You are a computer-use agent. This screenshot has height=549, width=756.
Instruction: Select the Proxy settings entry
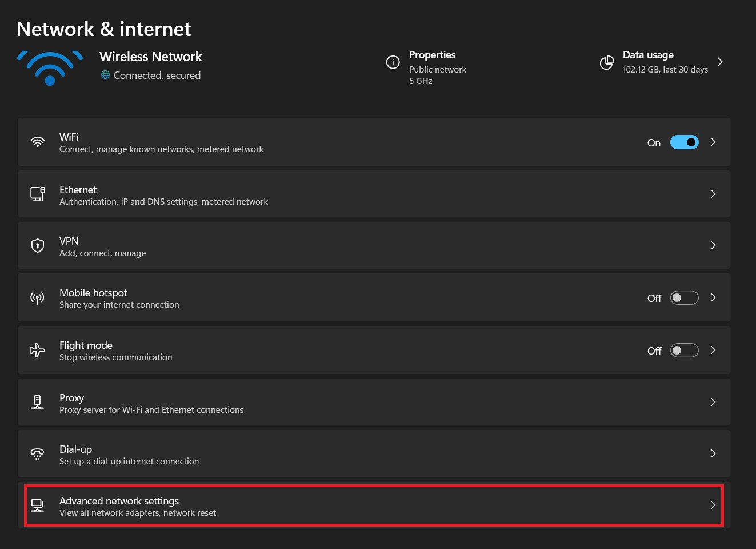coord(374,402)
